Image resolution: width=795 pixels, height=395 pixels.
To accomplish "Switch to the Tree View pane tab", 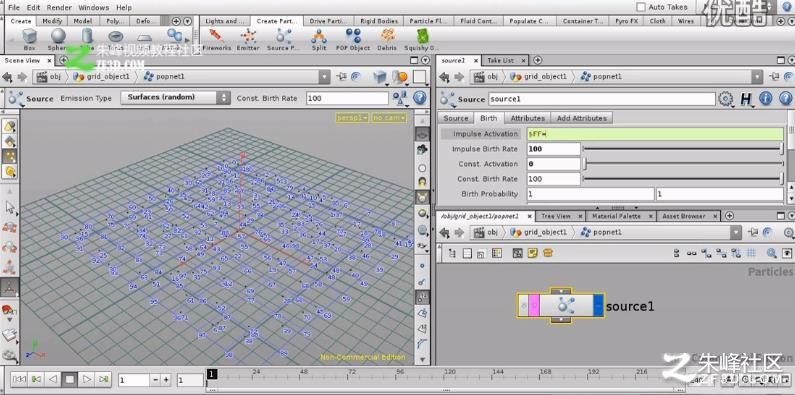I will (x=556, y=216).
